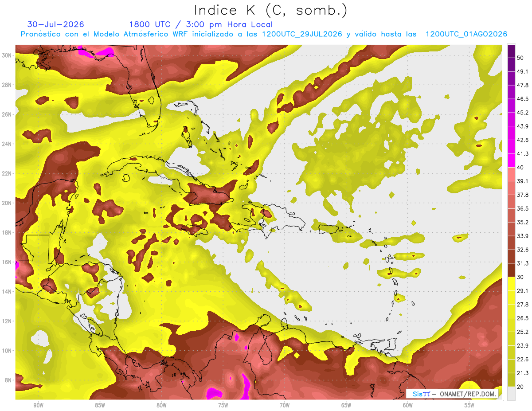The width and height of the screenshot is (532, 411).
Task: Pick the bright magenta swatch just above 40
Action: 511,161
